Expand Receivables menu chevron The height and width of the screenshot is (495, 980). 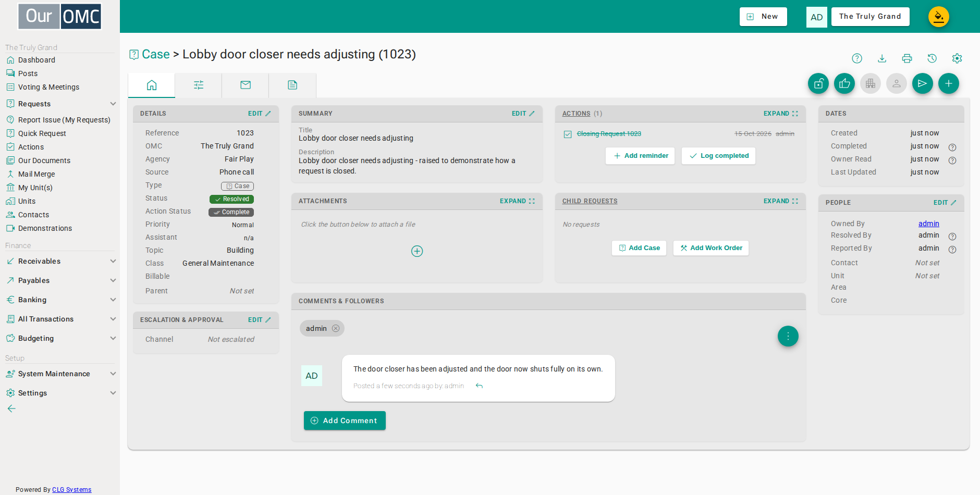coord(113,261)
